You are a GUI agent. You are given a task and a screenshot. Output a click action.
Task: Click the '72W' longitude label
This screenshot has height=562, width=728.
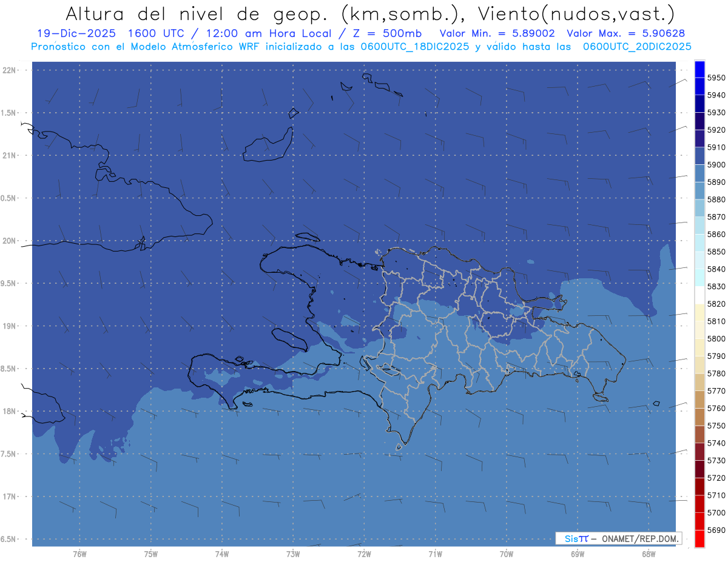click(x=364, y=554)
